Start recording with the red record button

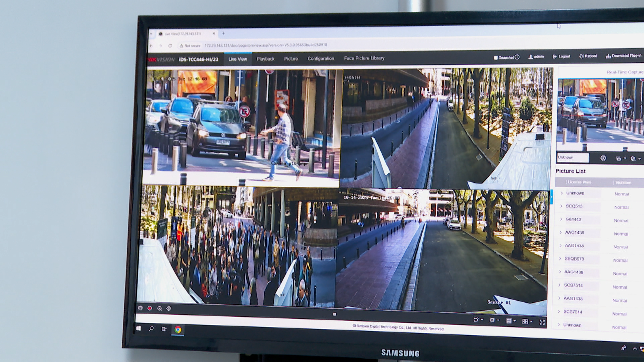click(x=150, y=308)
